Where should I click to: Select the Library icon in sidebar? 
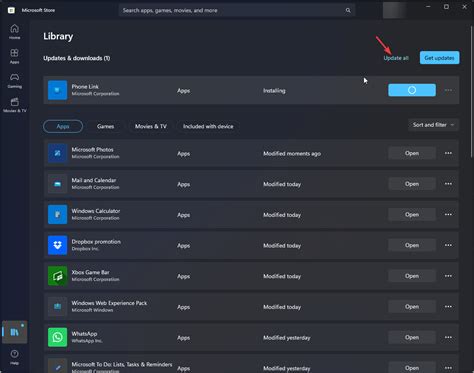(x=14, y=332)
